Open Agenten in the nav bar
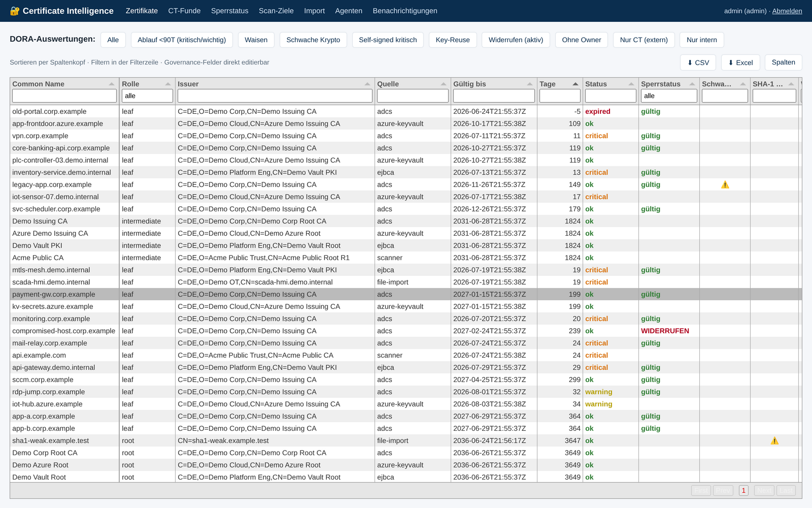The image size is (812, 508). click(x=349, y=11)
